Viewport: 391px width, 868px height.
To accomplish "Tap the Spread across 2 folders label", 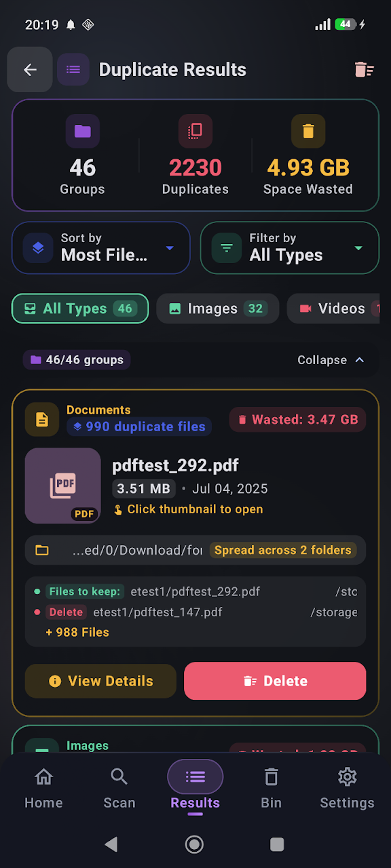I will 283,550.
